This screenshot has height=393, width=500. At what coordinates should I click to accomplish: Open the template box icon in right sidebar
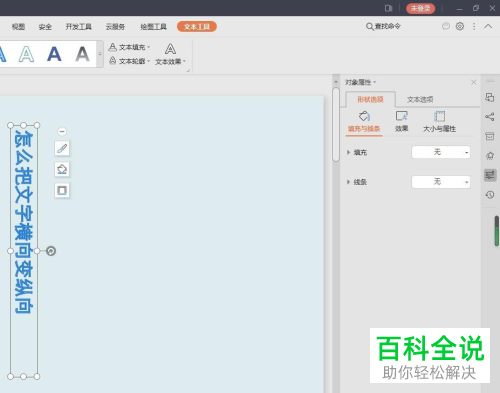tap(490, 136)
